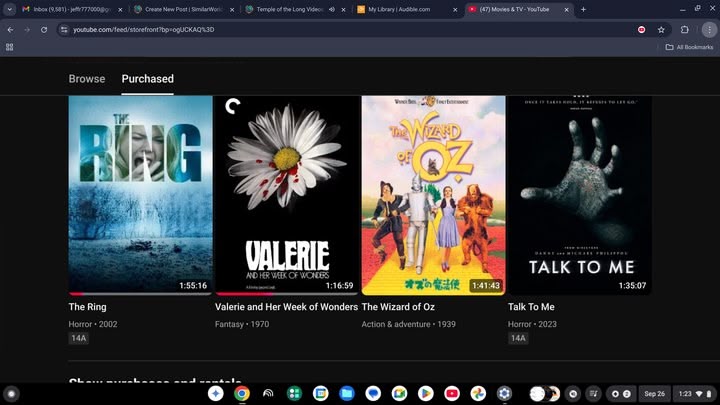Open media controls music icon in shelf
Image resolution: width=720 pixels, height=405 pixels.
click(x=594, y=394)
